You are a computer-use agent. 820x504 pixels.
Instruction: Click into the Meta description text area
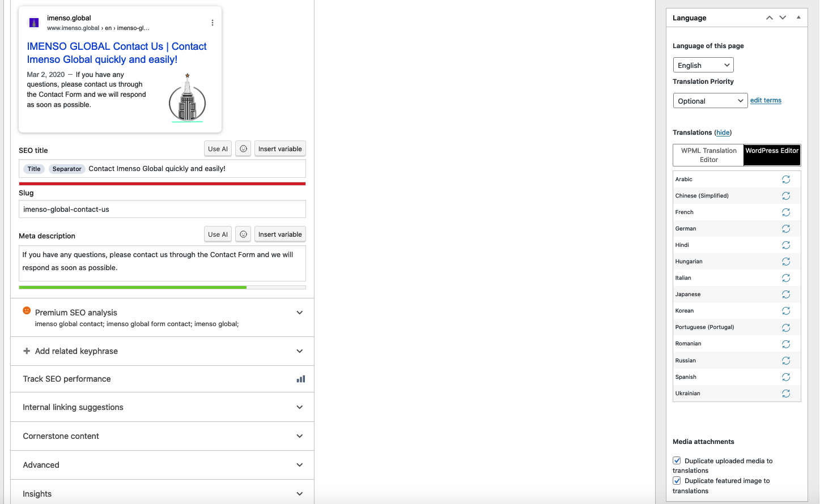[162, 263]
